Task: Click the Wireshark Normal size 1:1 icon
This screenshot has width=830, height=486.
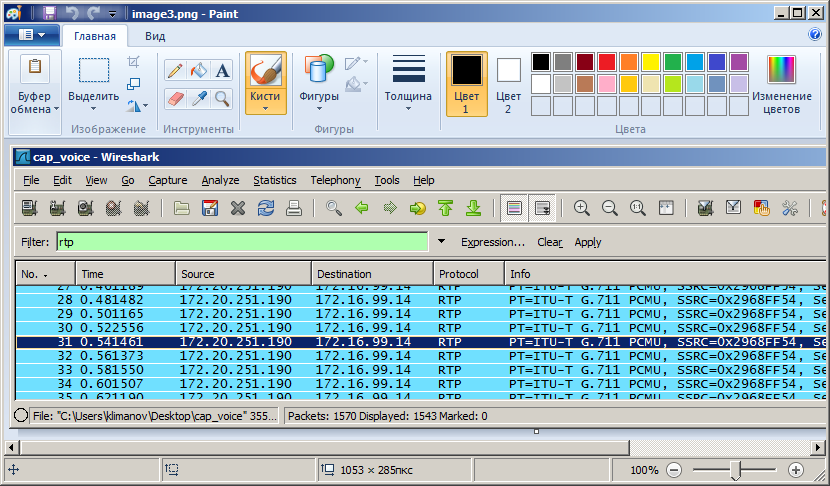Action: (x=638, y=208)
